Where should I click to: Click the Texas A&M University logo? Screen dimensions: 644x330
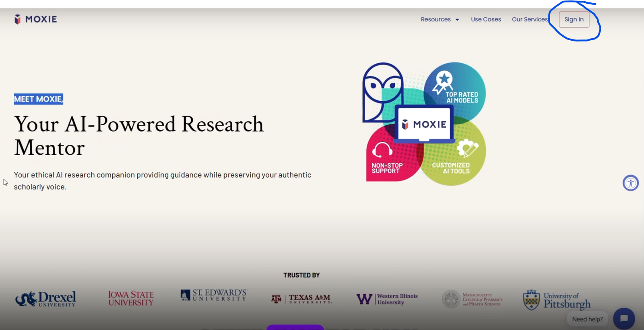click(x=301, y=299)
